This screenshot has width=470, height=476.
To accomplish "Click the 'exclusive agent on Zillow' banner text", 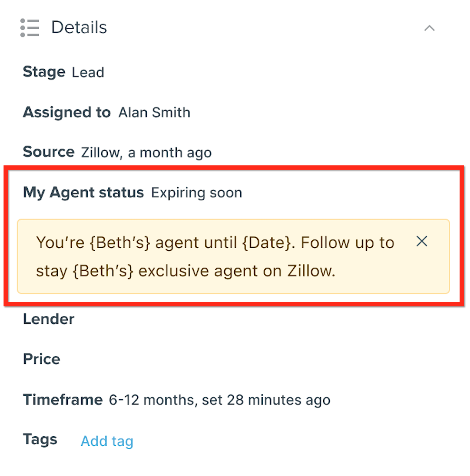I will coord(237,271).
